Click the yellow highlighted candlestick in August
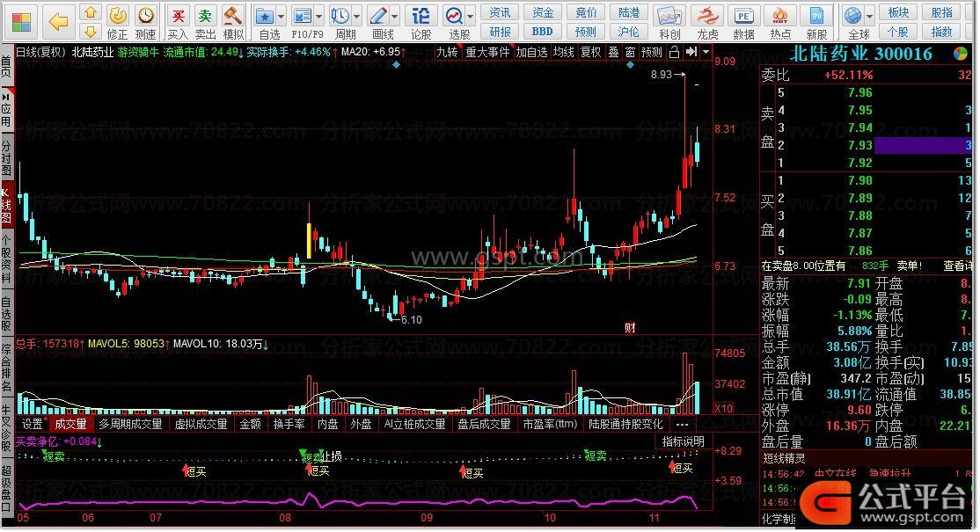The height and width of the screenshot is (532, 980). pyautogui.click(x=309, y=240)
